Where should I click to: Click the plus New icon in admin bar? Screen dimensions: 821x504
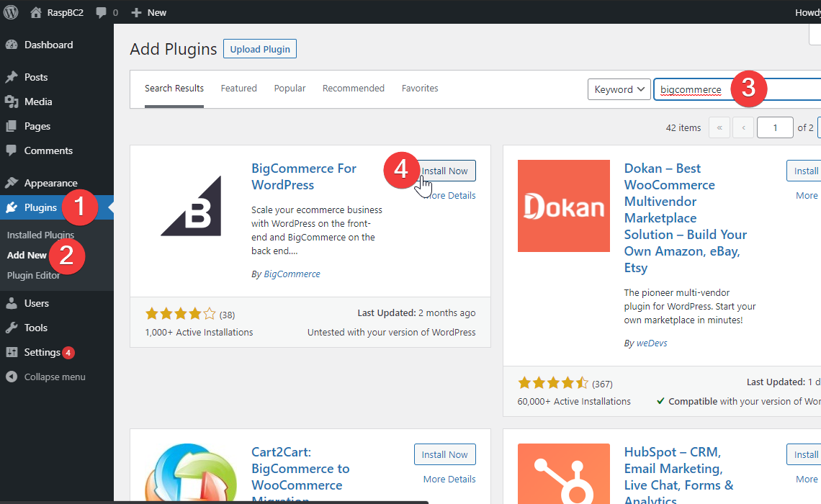tap(137, 12)
